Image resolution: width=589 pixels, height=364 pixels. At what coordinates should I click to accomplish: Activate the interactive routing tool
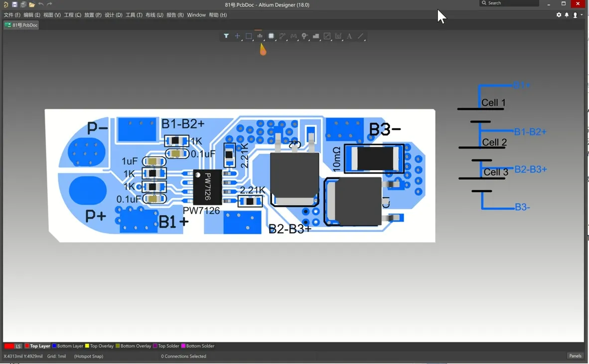(282, 36)
